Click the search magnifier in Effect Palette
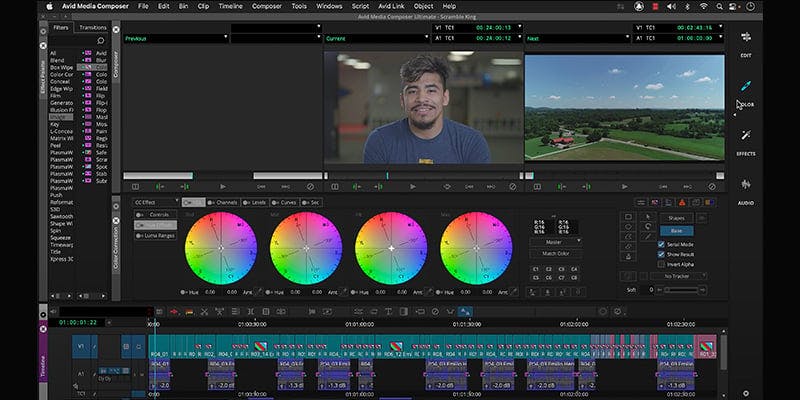 (101, 41)
